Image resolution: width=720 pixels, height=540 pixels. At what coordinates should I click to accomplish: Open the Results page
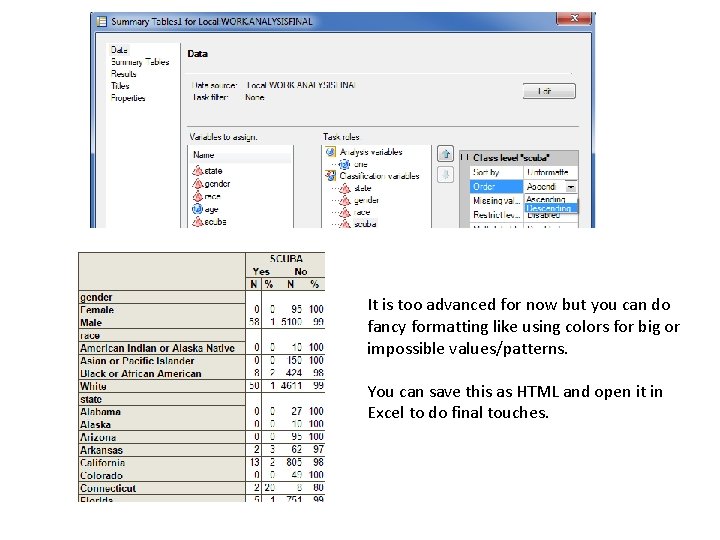(x=124, y=74)
